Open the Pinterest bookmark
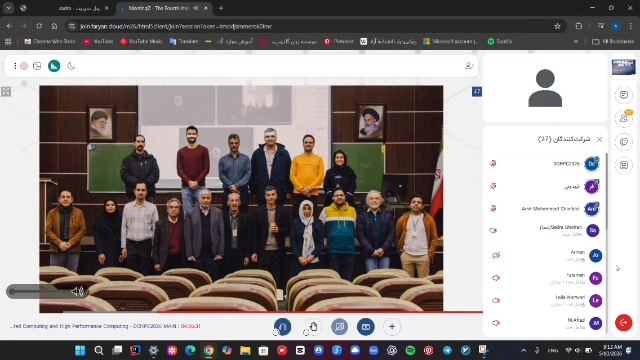Screen dimensions: 640x360 click(x=339, y=41)
